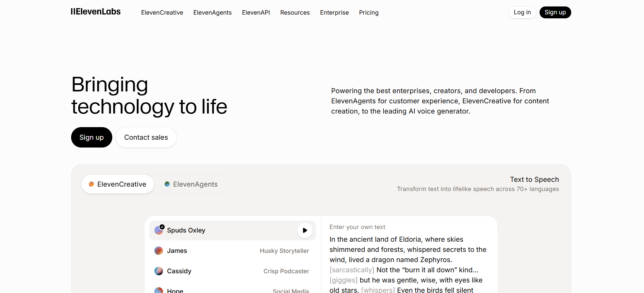This screenshot has width=644, height=293.
Task: Click Spuds Oxley's avatar icon
Action: pyautogui.click(x=159, y=230)
